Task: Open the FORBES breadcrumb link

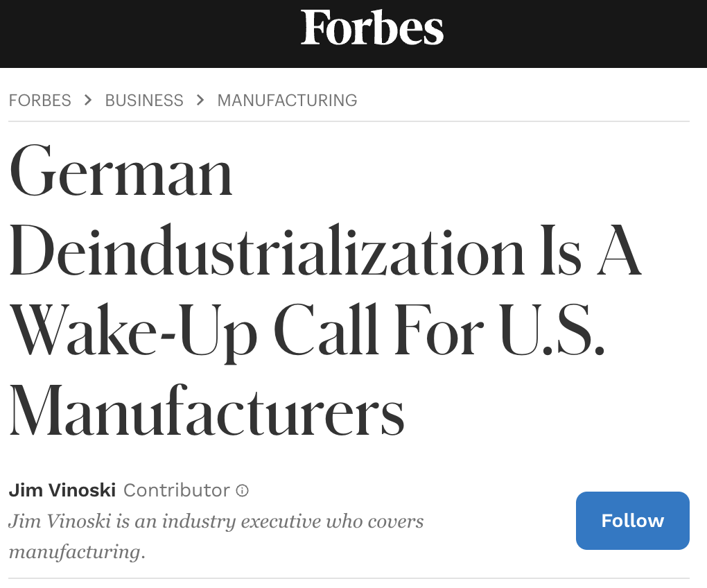Action: [40, 101]
